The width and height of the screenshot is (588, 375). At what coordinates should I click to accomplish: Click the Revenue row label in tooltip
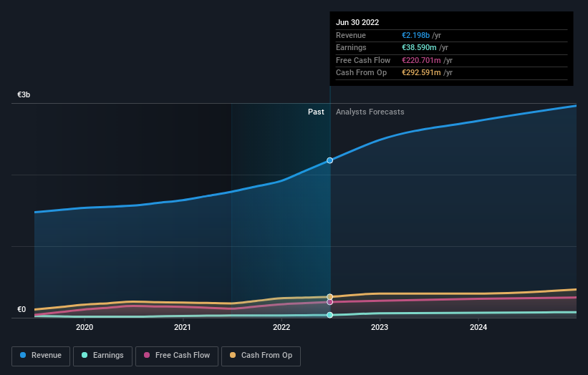351,35
